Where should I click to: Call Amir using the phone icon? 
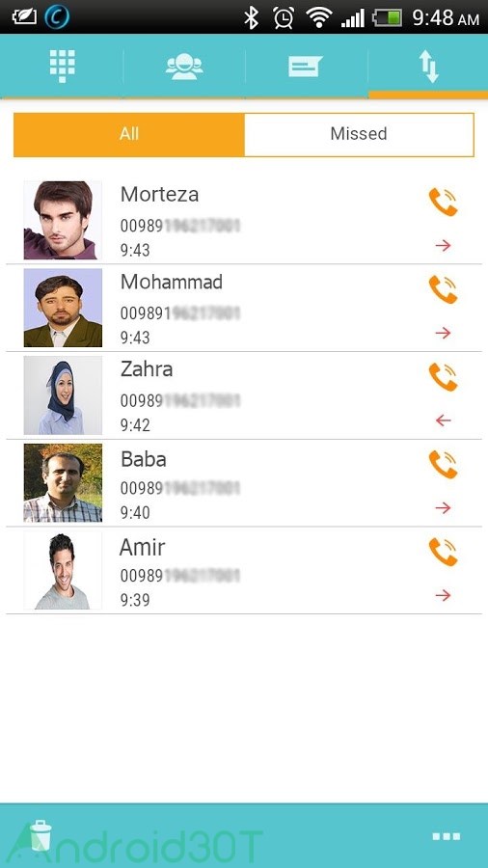(444, 552)
